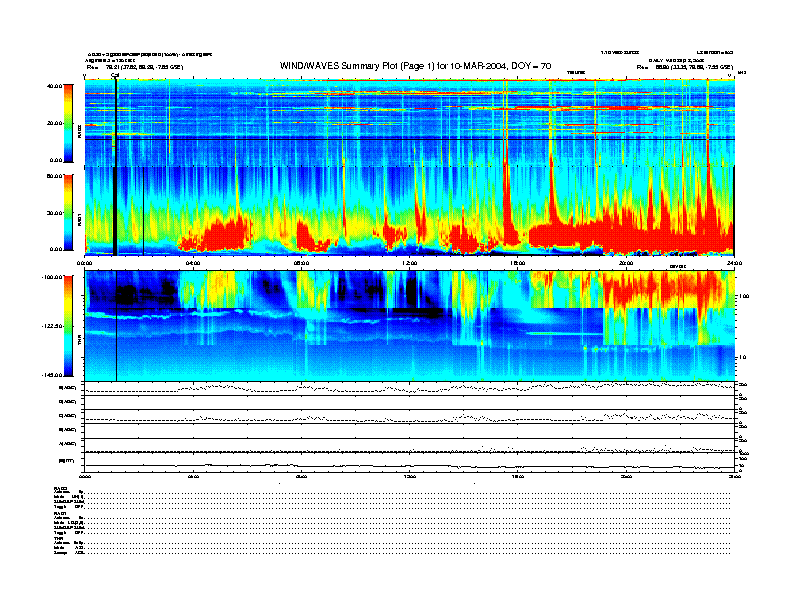Click the middle RAD1 color scale bar
The image size is (792, 612).
68,212
